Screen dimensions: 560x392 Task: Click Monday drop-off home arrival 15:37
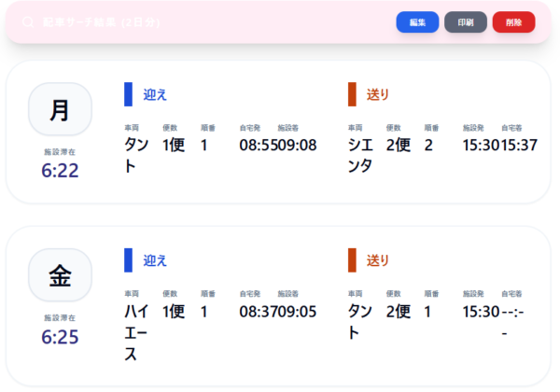point(520,145)
